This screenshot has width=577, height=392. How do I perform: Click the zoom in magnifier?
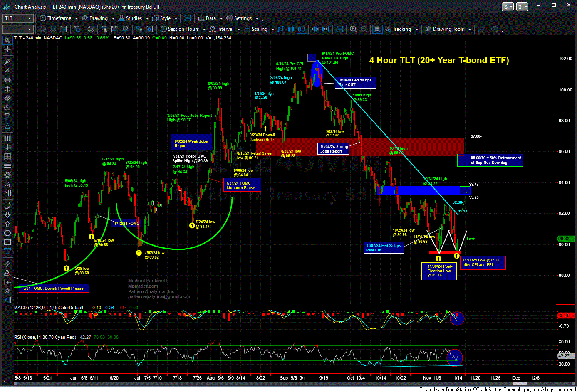pos(353,29)
